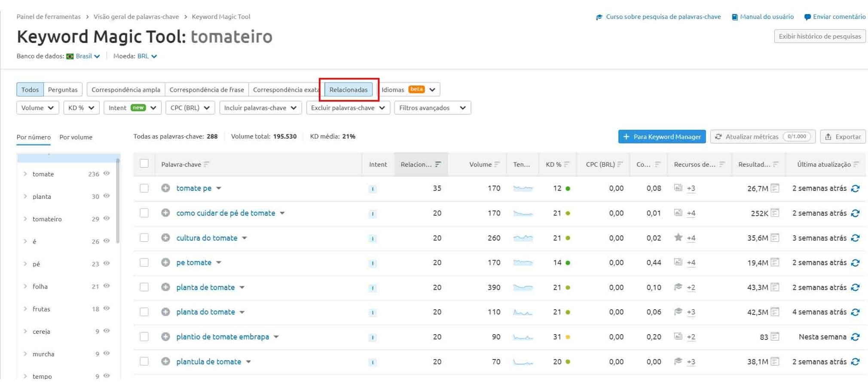Click Brazil flag database icon

click(x=70, y=56)
